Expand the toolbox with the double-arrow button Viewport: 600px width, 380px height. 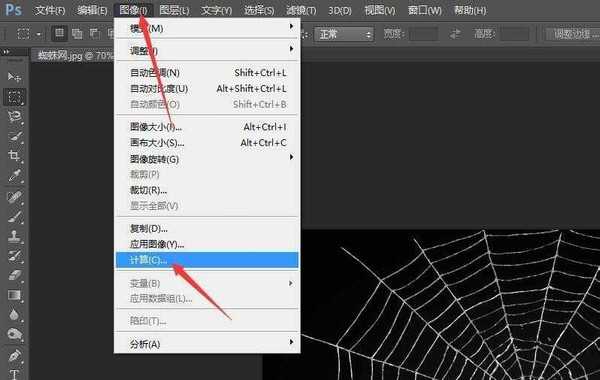click(6, 52)
